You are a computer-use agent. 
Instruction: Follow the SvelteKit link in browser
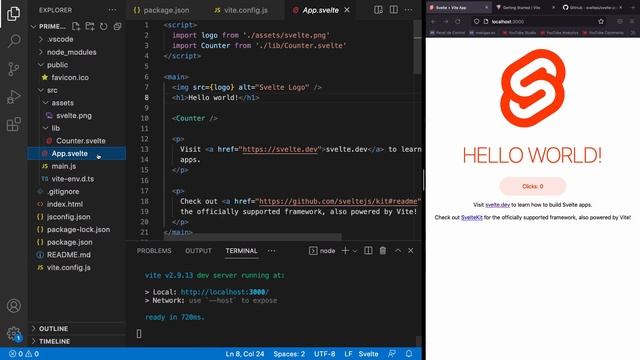click(471, 218)
